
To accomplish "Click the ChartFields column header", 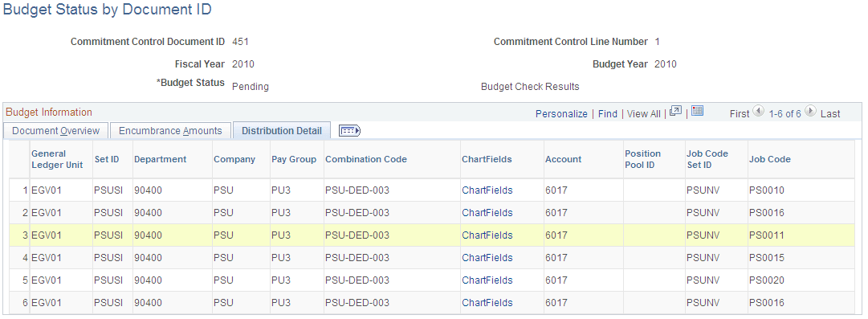I will (x=487, y=159).
